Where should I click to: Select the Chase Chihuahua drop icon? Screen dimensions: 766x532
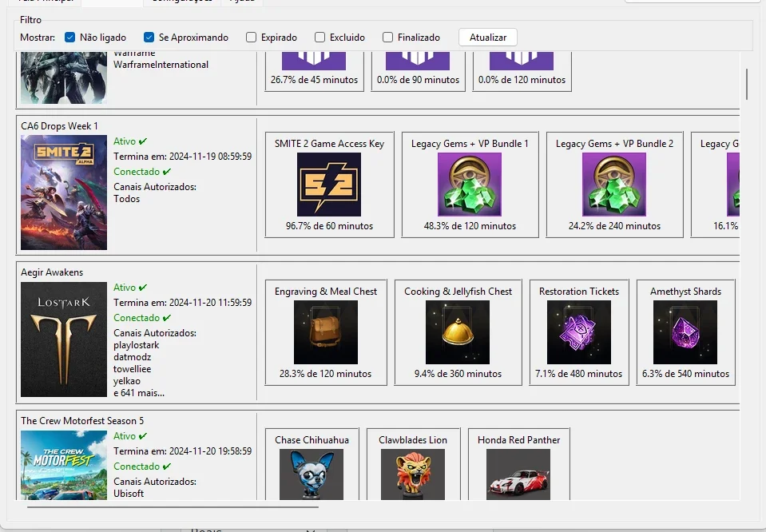(312, 474)
